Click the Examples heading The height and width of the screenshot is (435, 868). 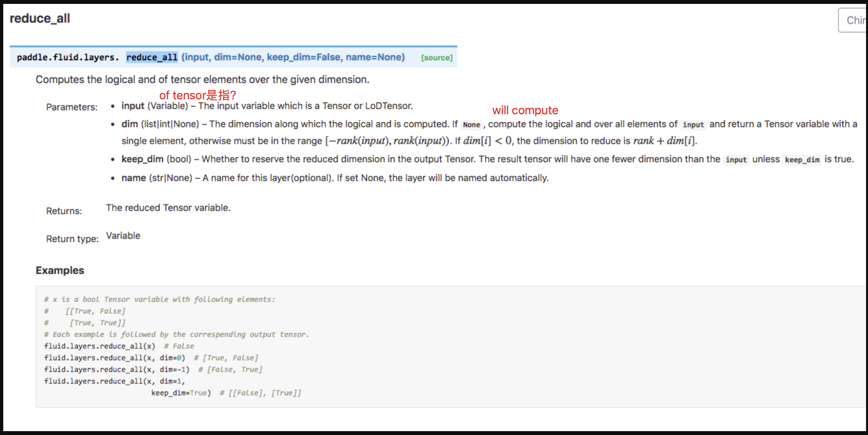click(60, 270)
